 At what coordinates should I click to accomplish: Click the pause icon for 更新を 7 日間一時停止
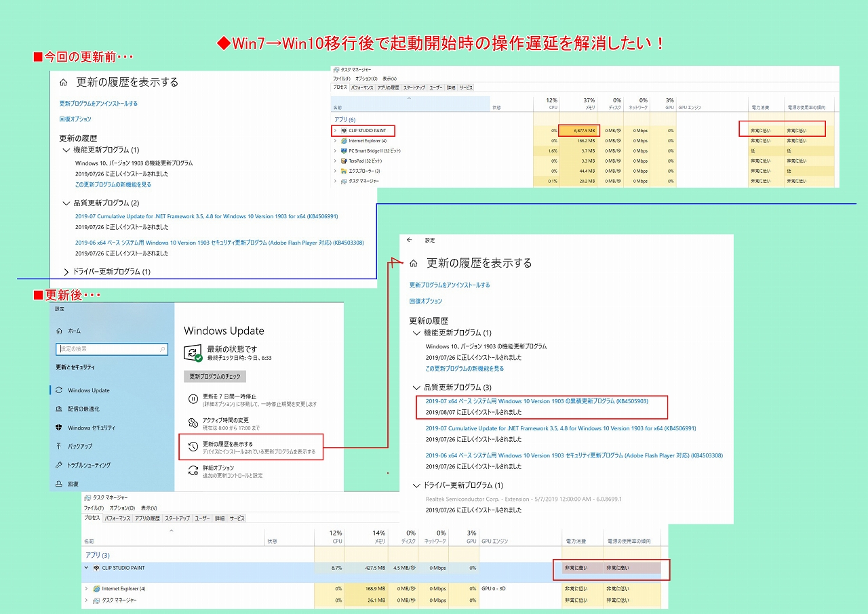pos(193,399)
